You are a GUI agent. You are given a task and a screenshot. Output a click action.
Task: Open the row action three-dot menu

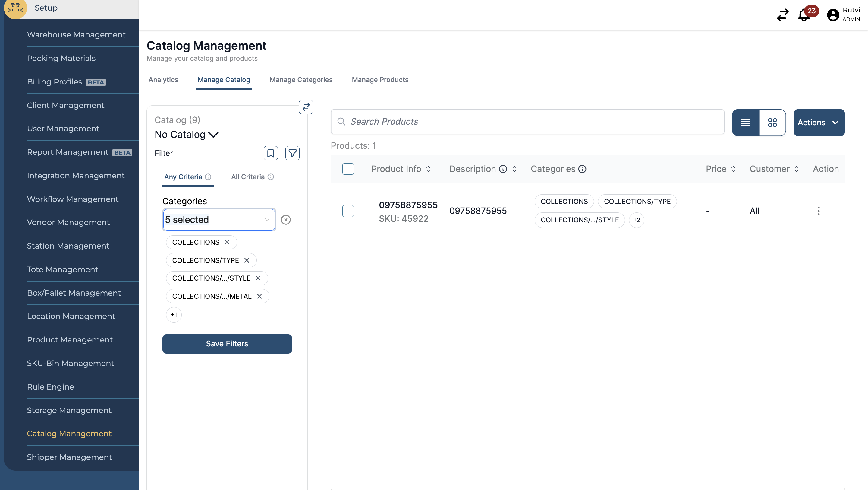point(818,211)
